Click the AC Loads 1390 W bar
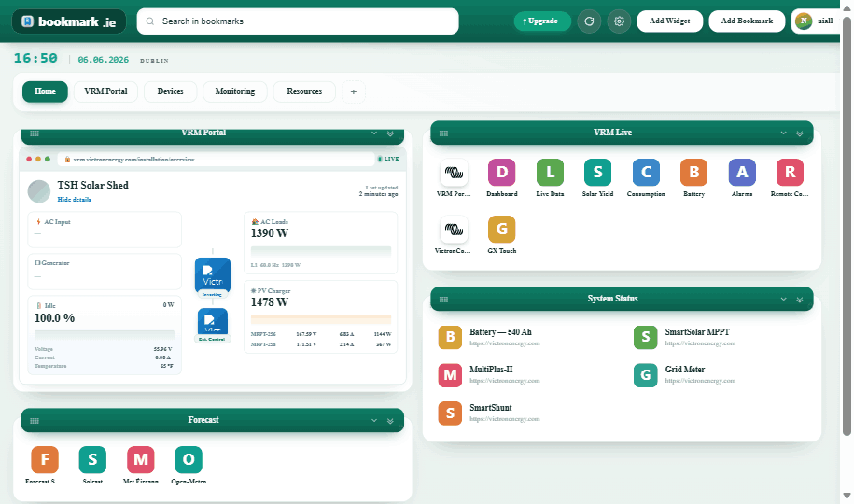854x504 pixels. point(321,251)
